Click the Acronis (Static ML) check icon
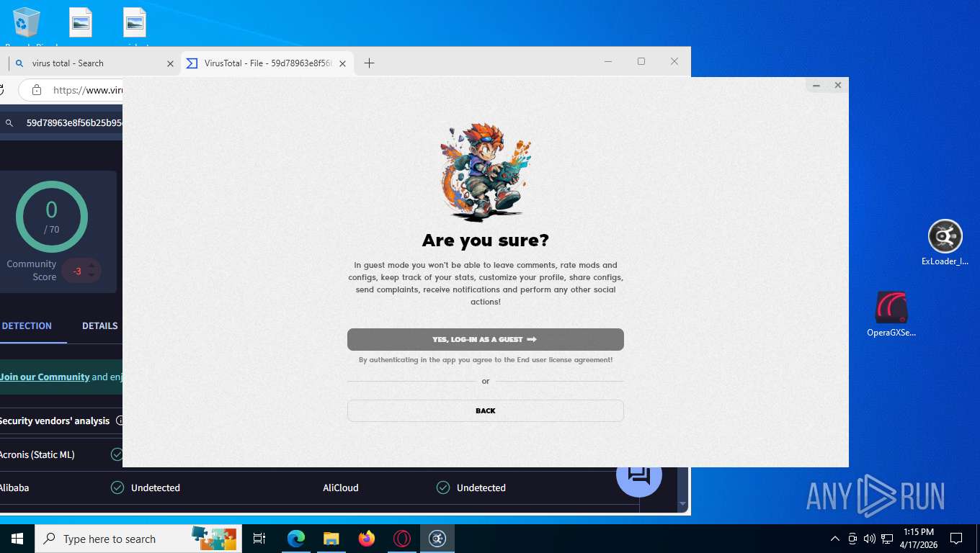This screenshot has width=980, height=553. [x=117, y=454]
